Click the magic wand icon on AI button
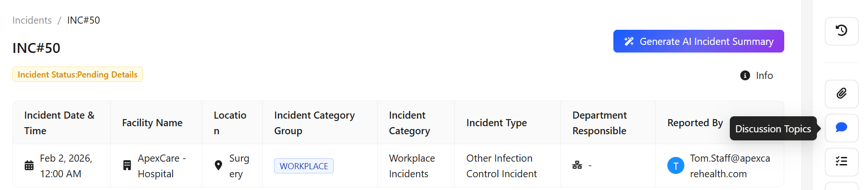Viewport: 868px width, 190px height. point(629,42)
